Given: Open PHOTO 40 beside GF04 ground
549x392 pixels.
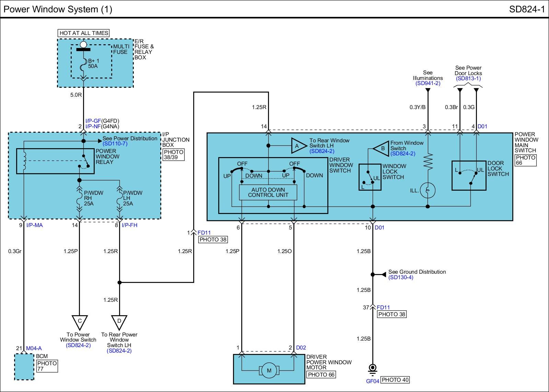Looking at the screenshot, I should 395,380.
